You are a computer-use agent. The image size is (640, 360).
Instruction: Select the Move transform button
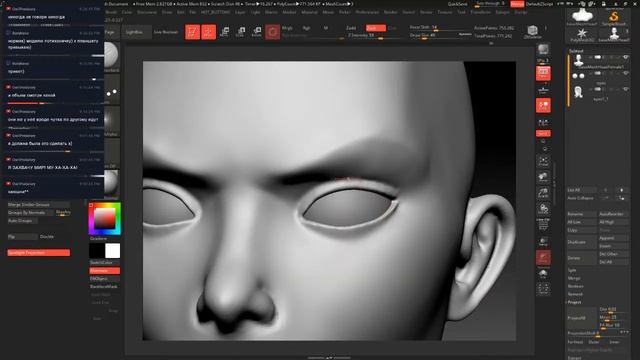tap(224, 32)
